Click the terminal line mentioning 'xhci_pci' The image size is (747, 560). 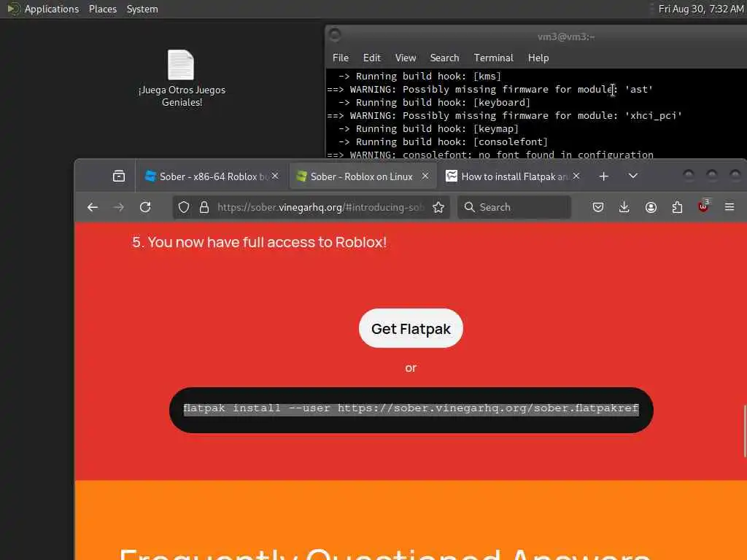point(505,116)
